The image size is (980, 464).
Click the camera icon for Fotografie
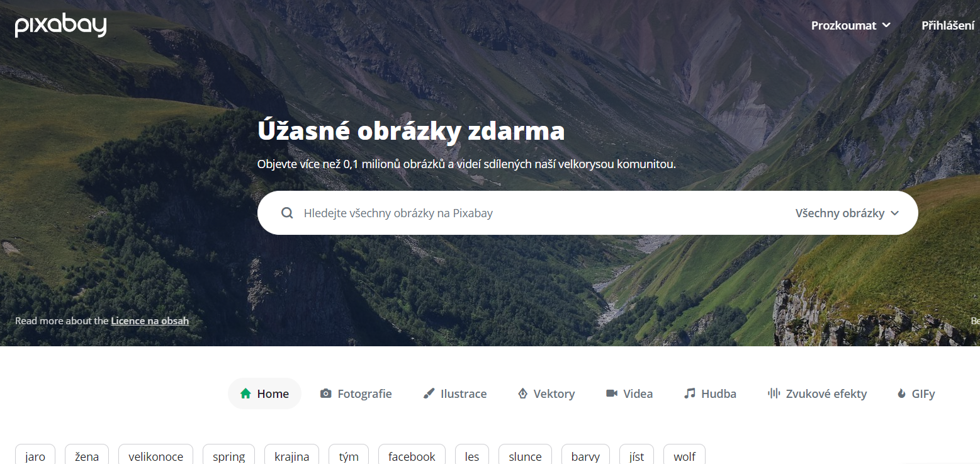click(x=325, y=393)
